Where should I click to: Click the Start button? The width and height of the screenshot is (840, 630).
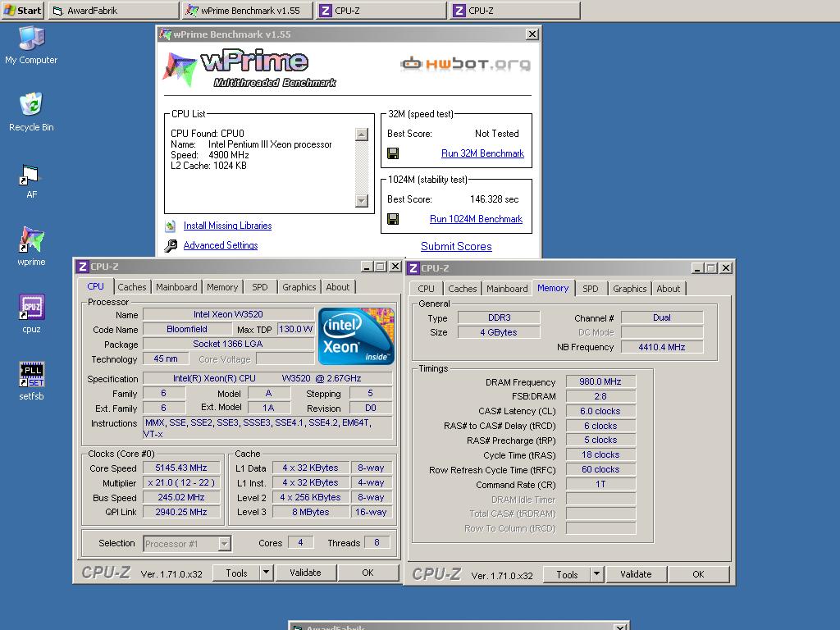[x=22, y=10]
